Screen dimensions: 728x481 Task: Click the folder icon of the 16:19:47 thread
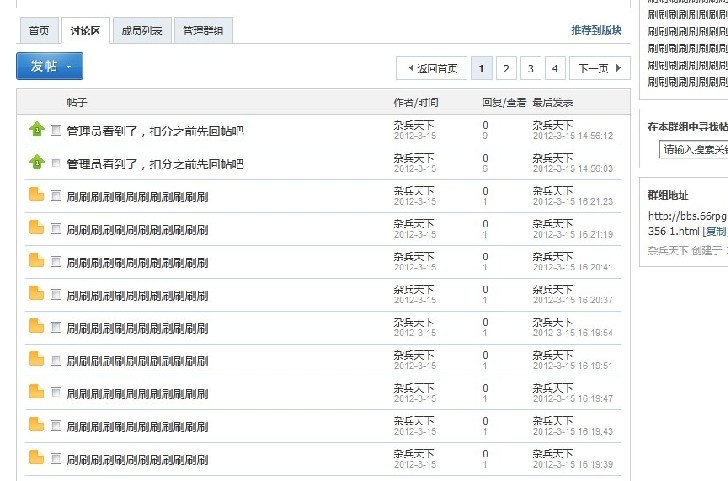click(36, 391)
